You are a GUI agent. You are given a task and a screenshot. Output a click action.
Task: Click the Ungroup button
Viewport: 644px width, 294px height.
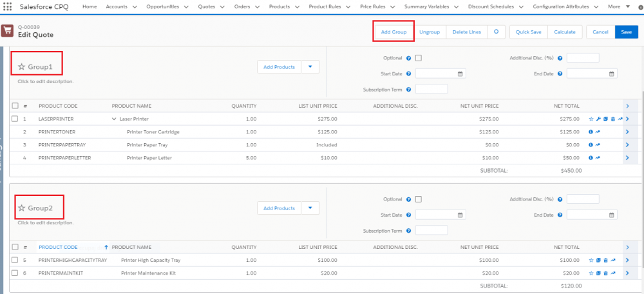point(430,32)
